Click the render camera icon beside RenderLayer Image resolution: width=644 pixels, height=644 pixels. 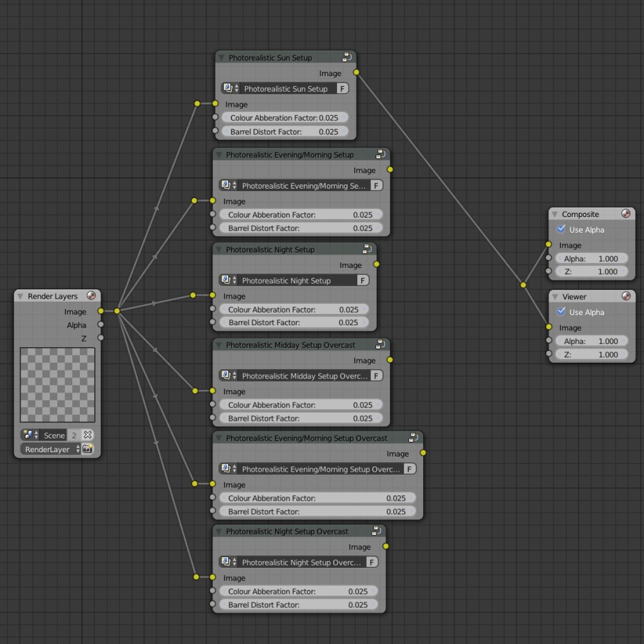(88, 449)
